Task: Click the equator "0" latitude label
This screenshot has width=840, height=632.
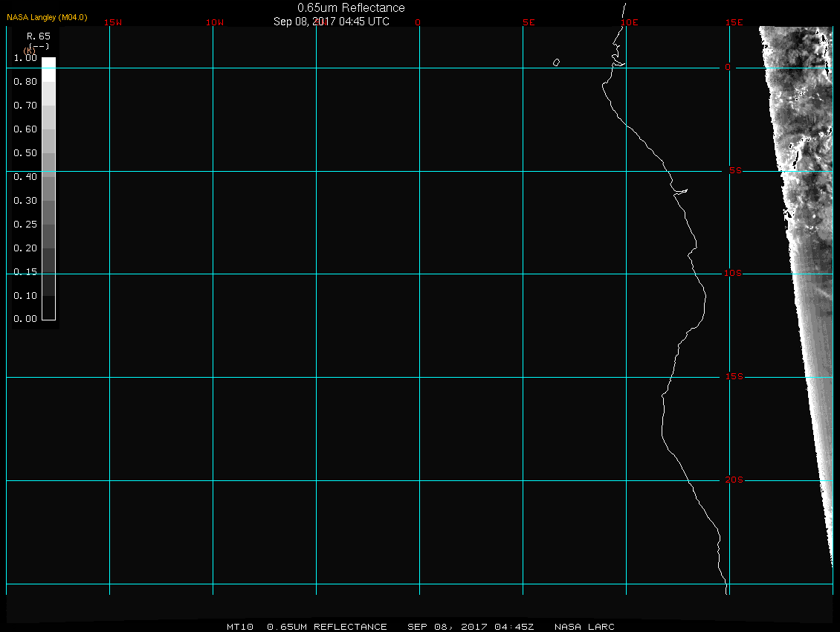Action: tap(728, 67)
